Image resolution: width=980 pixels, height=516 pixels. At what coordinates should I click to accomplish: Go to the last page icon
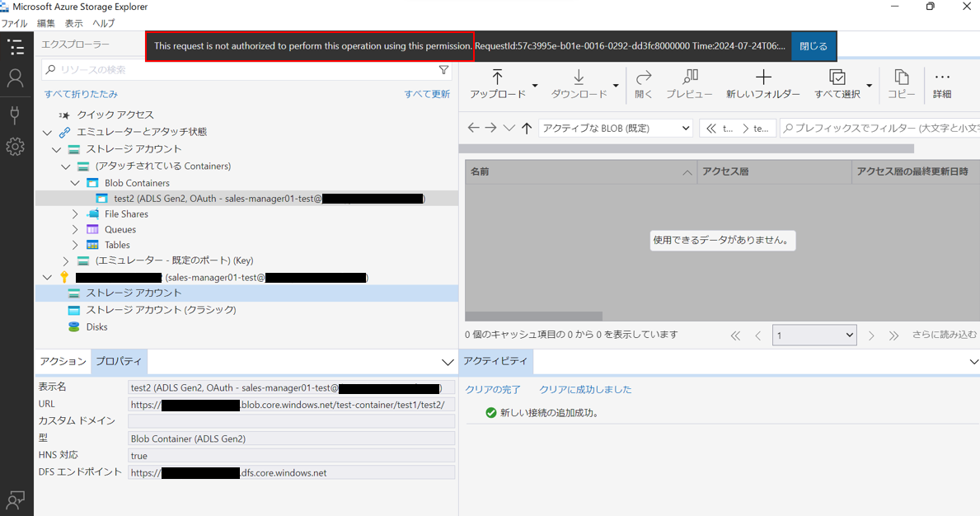[x=893, y=336]
